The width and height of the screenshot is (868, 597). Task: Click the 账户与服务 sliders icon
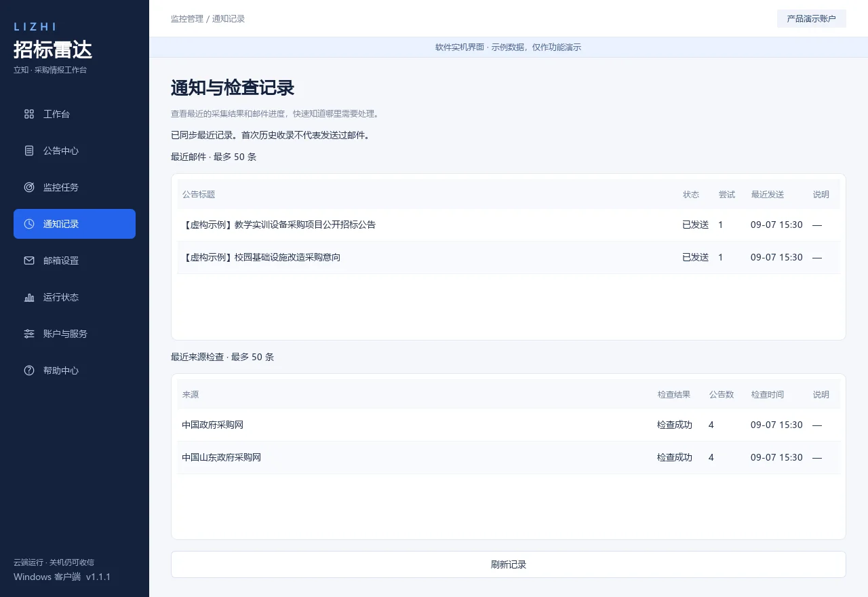pos(29,334)
